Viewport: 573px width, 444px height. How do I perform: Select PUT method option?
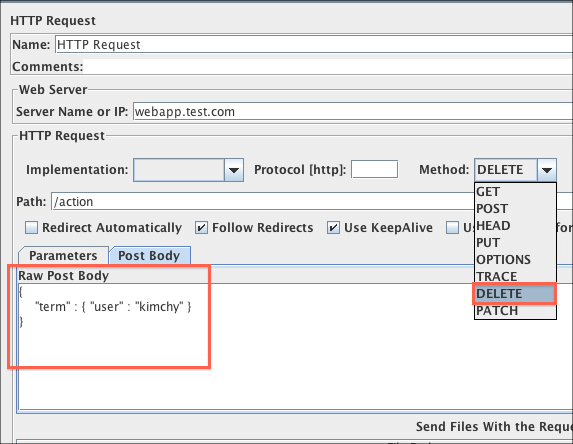pyautogui.click(x=515, y=243)
